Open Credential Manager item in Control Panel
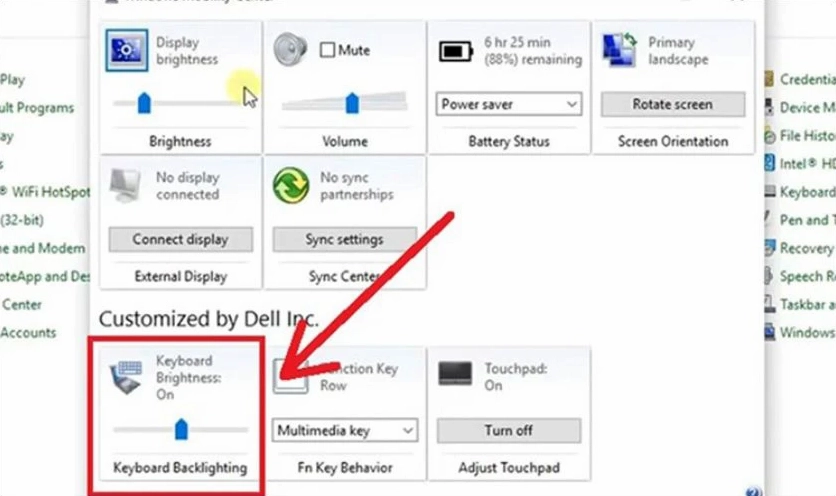Image resolution: width=836 pixels, height=496 pixels. click(x=807, y=79)
